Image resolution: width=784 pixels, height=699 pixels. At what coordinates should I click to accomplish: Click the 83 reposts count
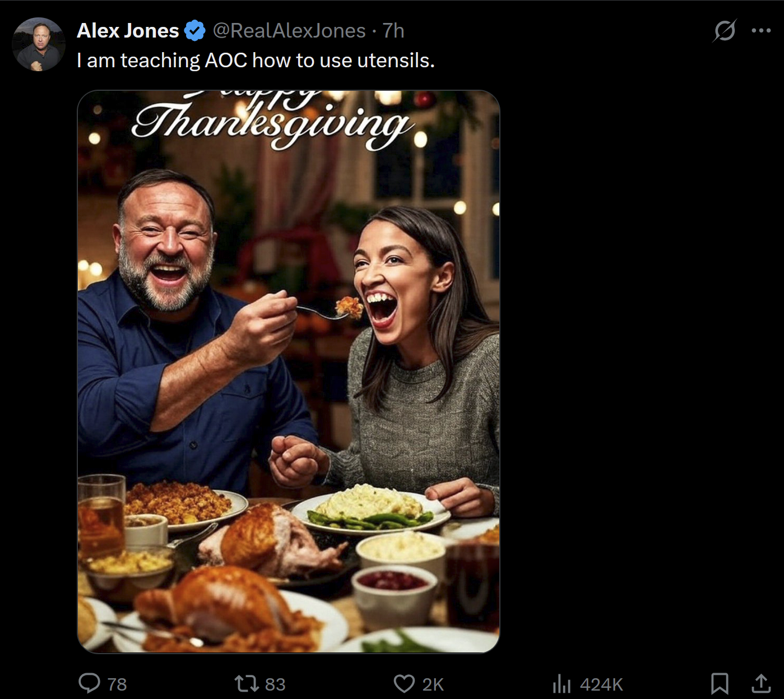pos(275,684)
